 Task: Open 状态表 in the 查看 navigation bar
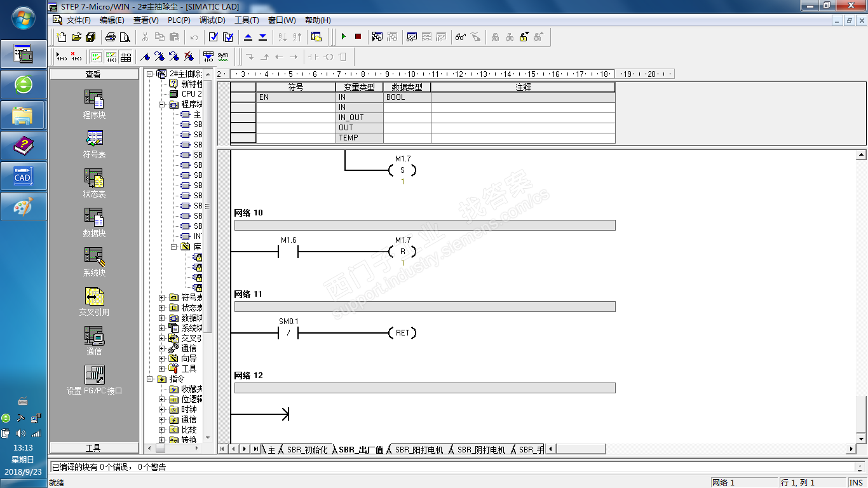[94, 184]
